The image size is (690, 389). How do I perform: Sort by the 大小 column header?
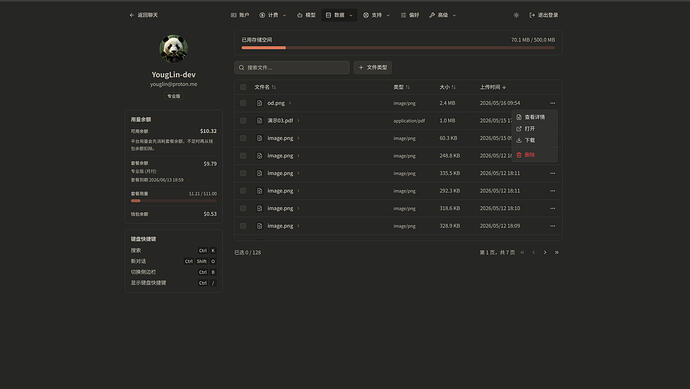pos(448,87)
